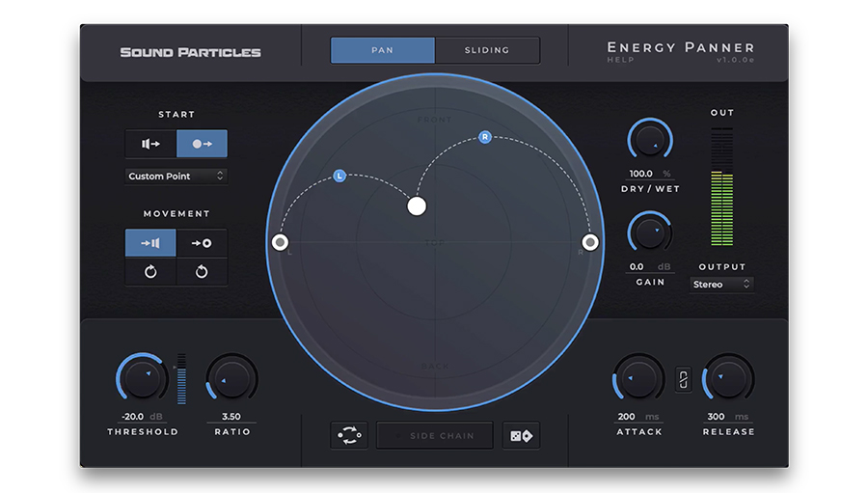Switch to the SLIDING tab
This screenshot has width=868, height=493.
tap(487, 50)
